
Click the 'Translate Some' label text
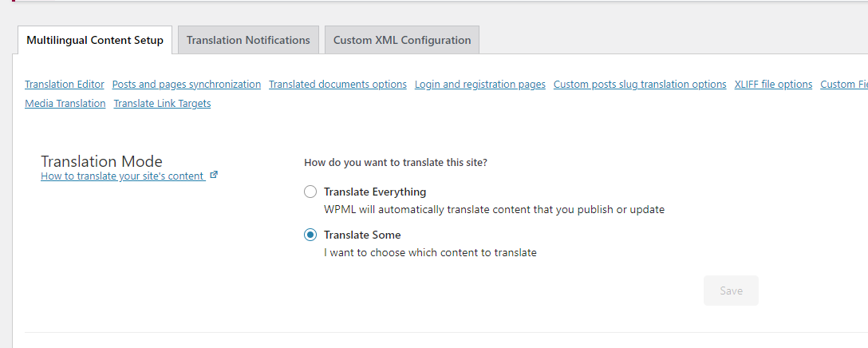click(x=362, y=235)
